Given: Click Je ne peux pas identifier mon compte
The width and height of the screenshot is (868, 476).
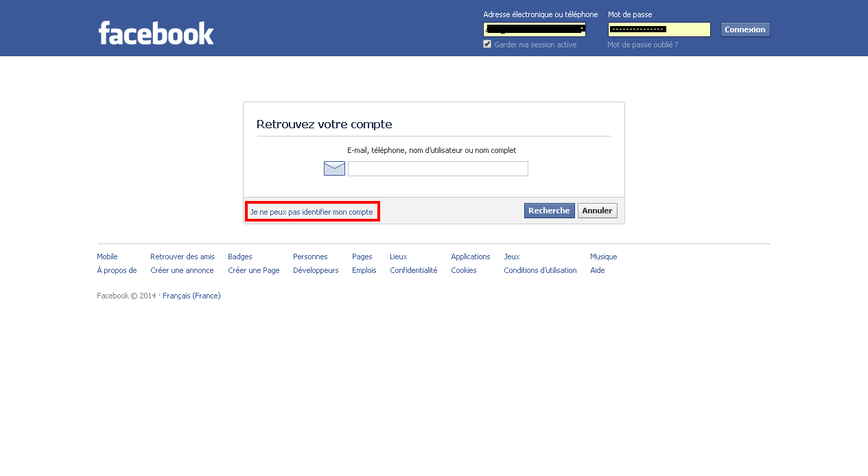Looking at the screenshot, I should point(312,212).
